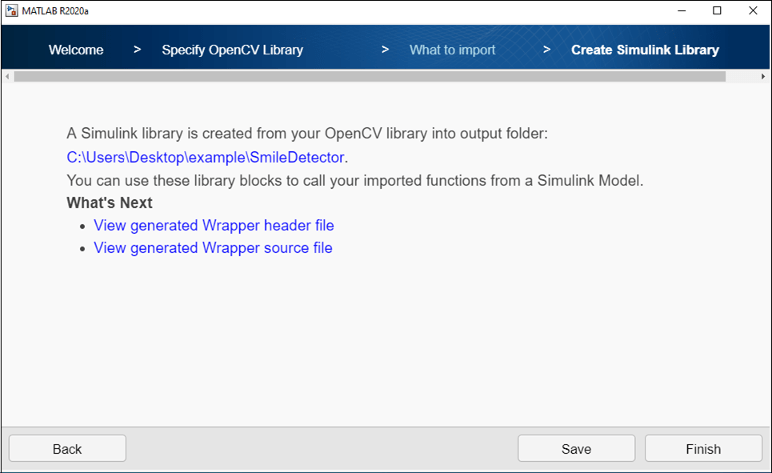772x473 pixels.
Task: Click the Finish button
Action: [703, 448]
